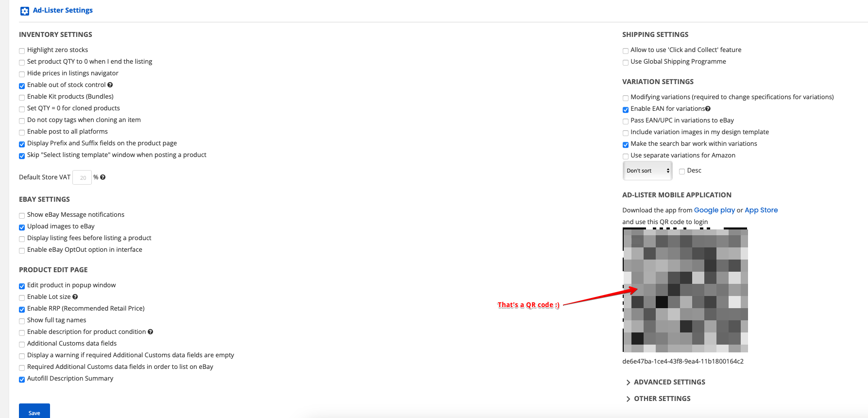Uncheck Edit product in popup window
The image size is (868, 418).
point(22,286)
